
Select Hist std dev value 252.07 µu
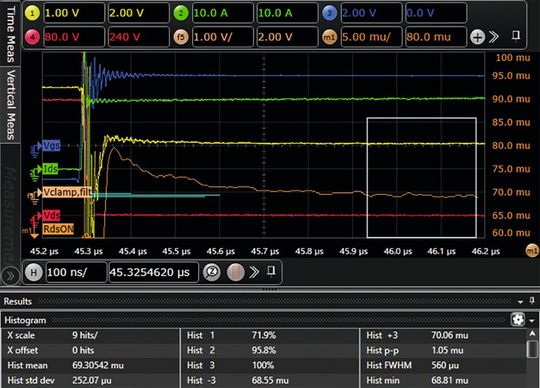pyautogui.click(x=92, y=380)
